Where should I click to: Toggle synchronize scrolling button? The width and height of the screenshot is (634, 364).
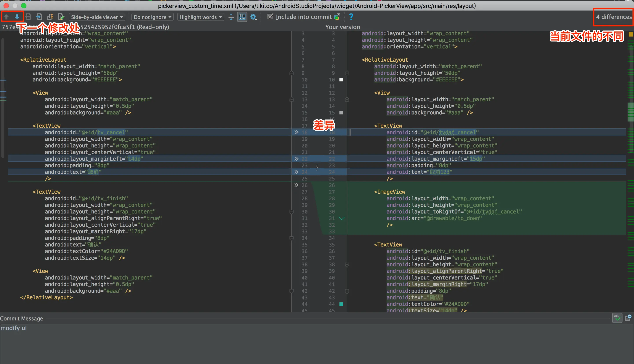click(242, 17)
